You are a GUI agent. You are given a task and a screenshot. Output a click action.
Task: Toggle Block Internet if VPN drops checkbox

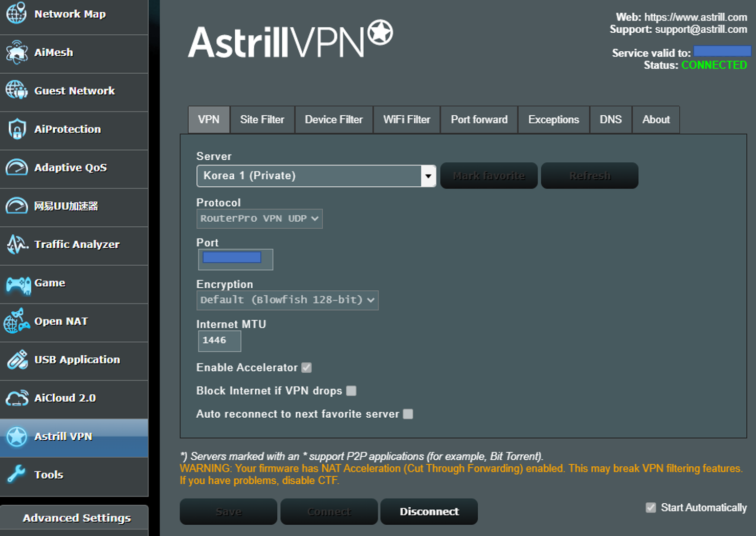(x=351, y=391)
